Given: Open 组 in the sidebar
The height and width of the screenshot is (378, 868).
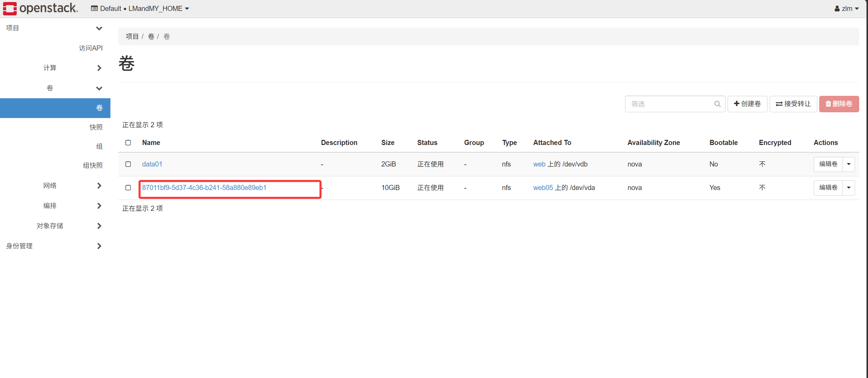Looking at the screenshot, I should click(x=99, y=146).
